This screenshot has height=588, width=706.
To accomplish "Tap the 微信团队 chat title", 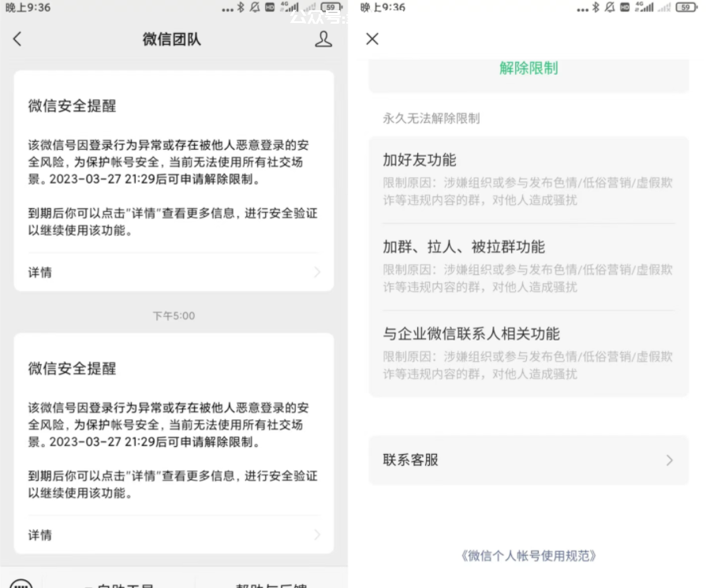I will pos(171,39).
